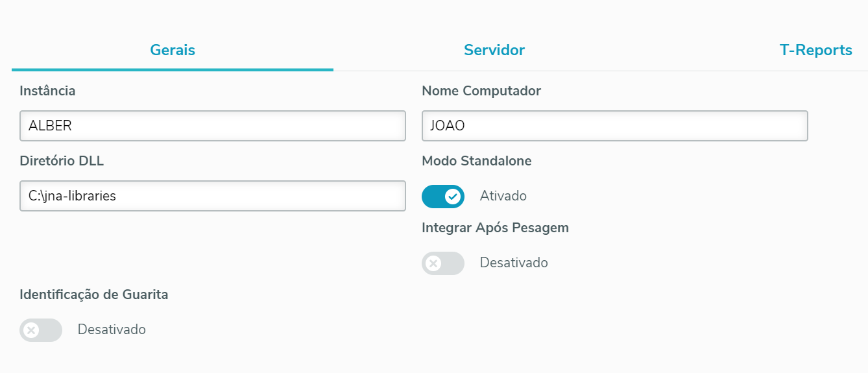The width and height of the screenshot is (868, 373).
Task: Click the "Instância" field label
Action: tap(47, 91)
